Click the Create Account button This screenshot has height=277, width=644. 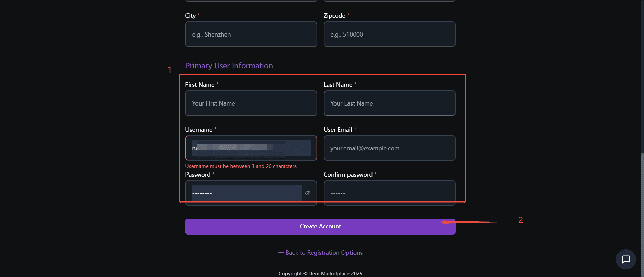(320, 226)
